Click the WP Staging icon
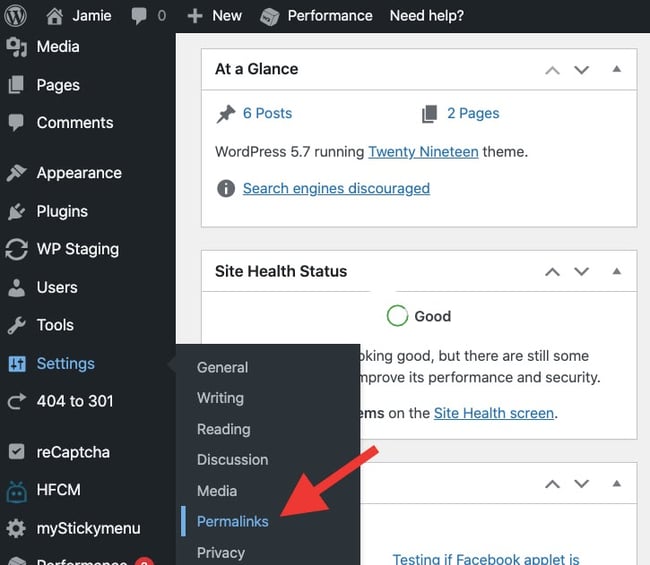This screenshot has height=565, width=650. (x=16, y=250)
